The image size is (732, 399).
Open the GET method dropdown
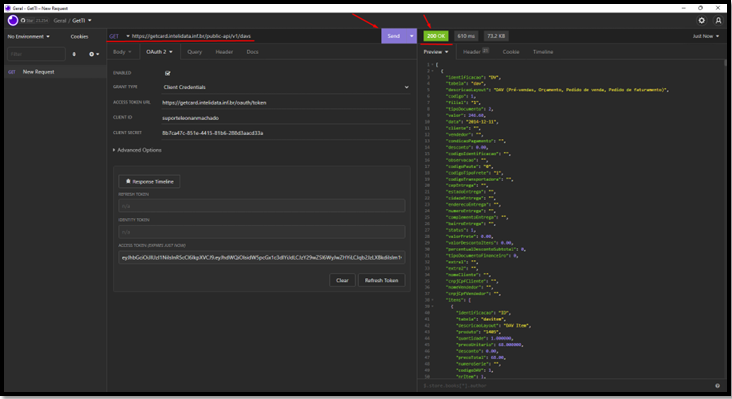pyautogui.click(x=119, y=36)
